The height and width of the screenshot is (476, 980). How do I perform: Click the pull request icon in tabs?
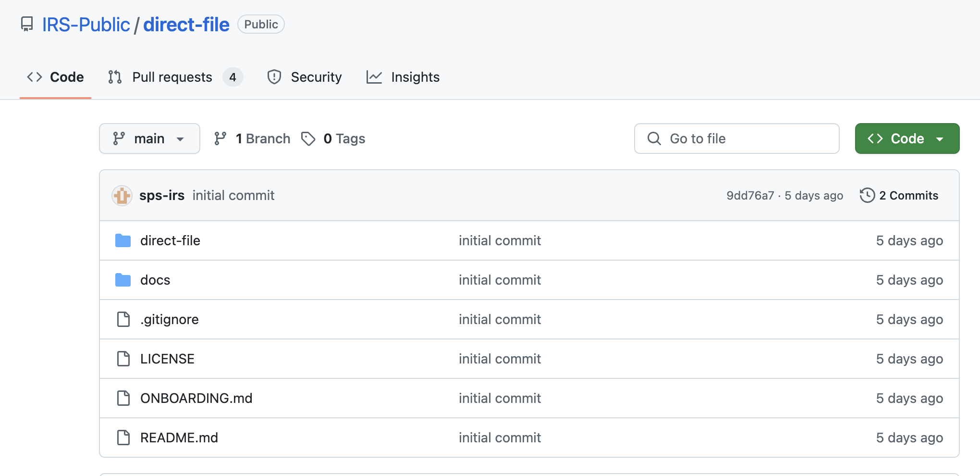click(115, 77)
